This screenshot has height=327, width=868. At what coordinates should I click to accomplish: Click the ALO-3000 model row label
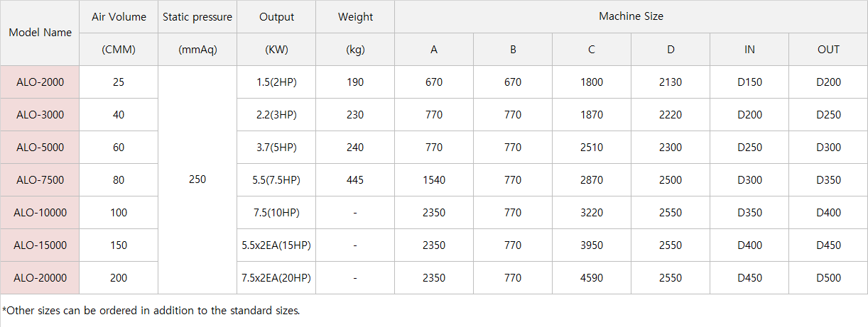pyautogui.click(x=40, y=115)
